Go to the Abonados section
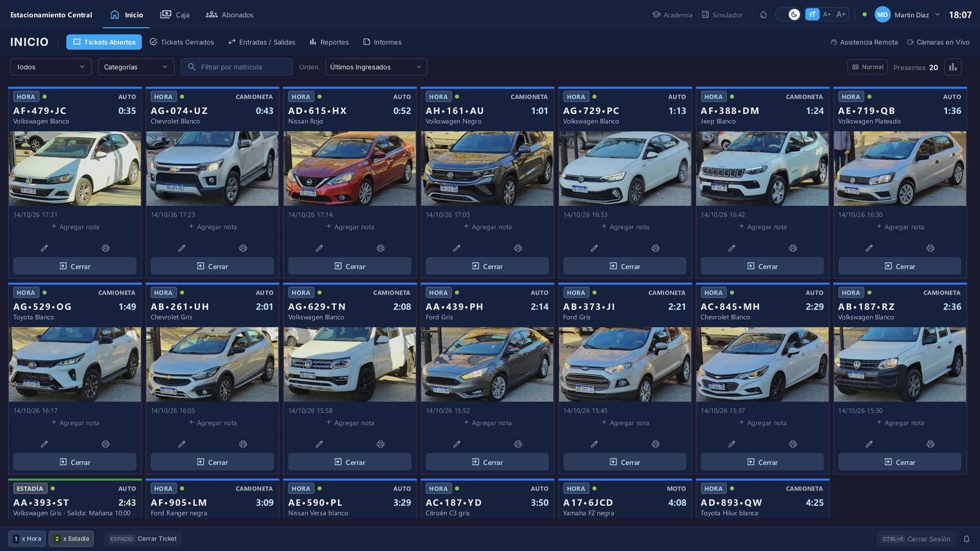Image resolution: width=980 pixels, height=551 pixels. click(x=230, y=15)
